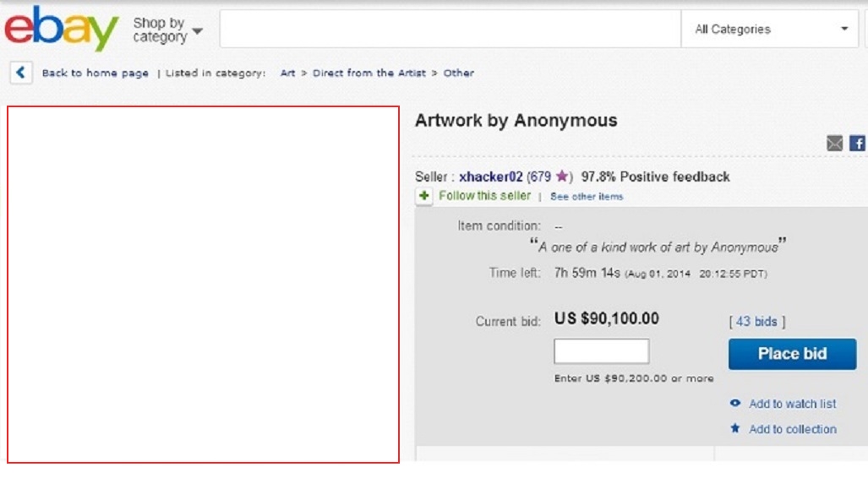Click the watch list eye icon
The image size is (868, 494).
(x=734, y=404)
